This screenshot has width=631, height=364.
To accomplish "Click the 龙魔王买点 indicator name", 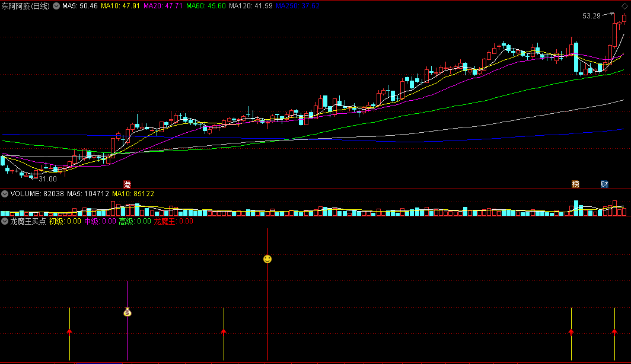I will (28, 221).
